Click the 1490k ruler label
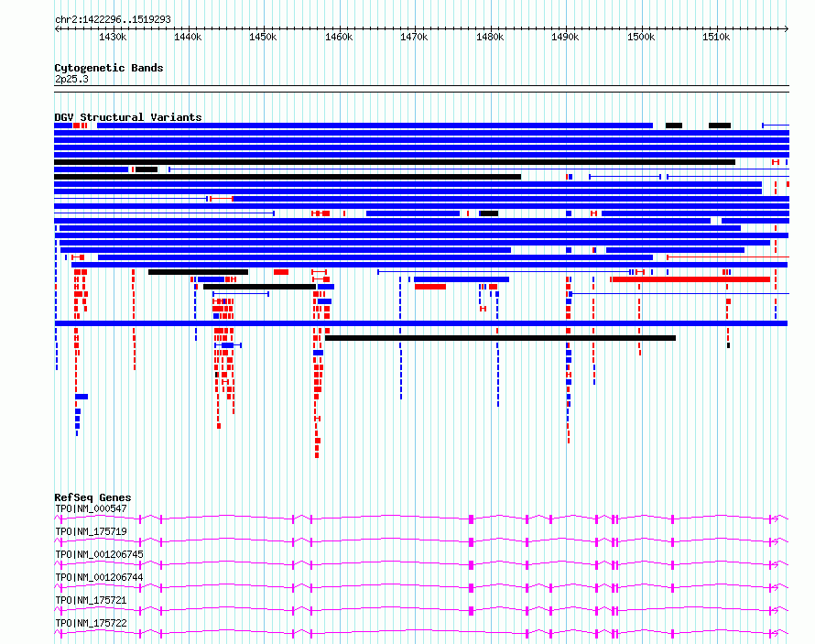Screen dimensions: 815x644 (565, 37)
